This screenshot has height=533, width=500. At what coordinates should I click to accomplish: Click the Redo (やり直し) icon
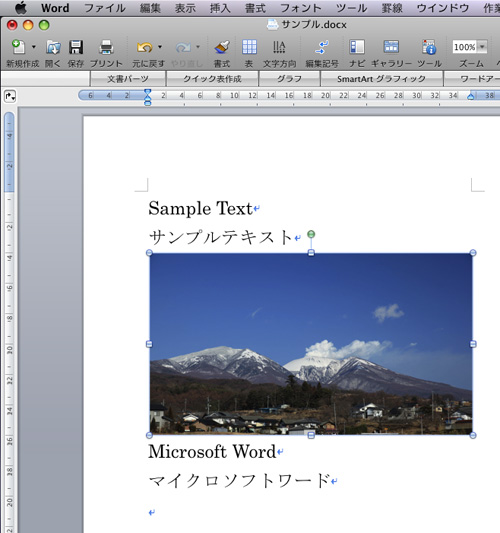183,47
